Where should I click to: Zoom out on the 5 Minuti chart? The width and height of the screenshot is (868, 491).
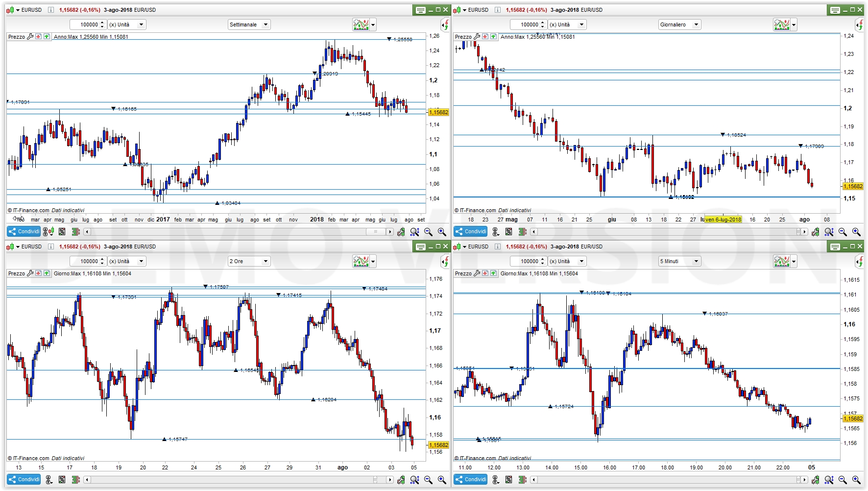tap(843, 480)
